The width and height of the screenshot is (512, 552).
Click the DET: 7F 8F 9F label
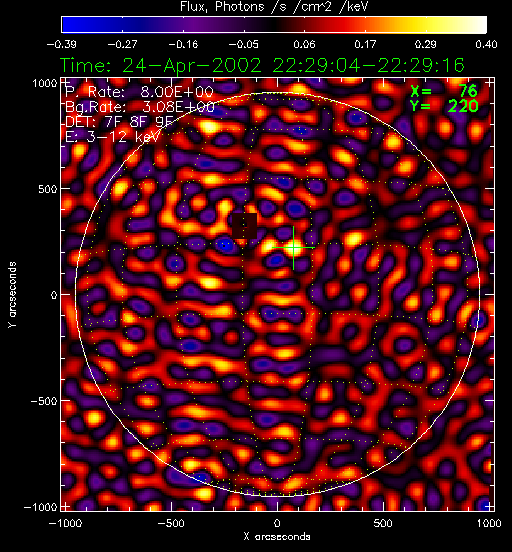(120, 122)
